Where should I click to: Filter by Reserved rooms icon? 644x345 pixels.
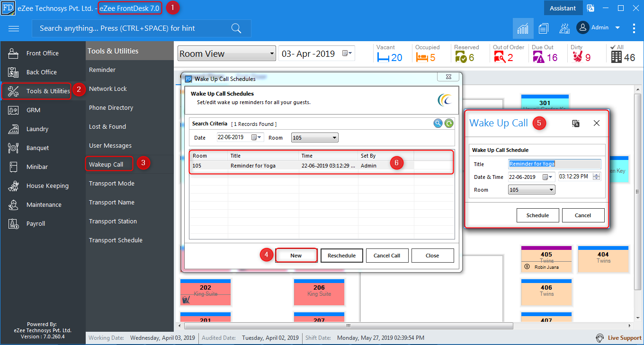tap(460, 57)
